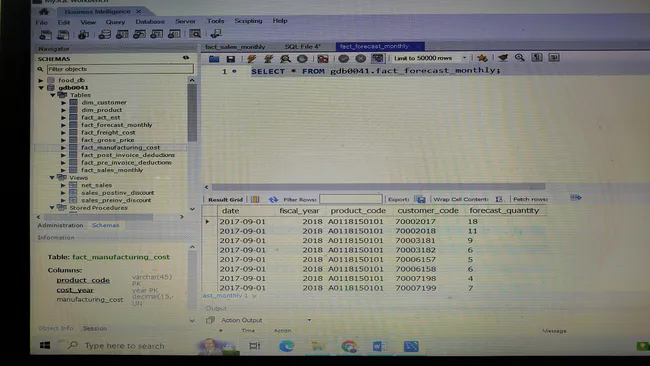
Task: Collapse the gdb0041 schema
Action: click(41, 87)
